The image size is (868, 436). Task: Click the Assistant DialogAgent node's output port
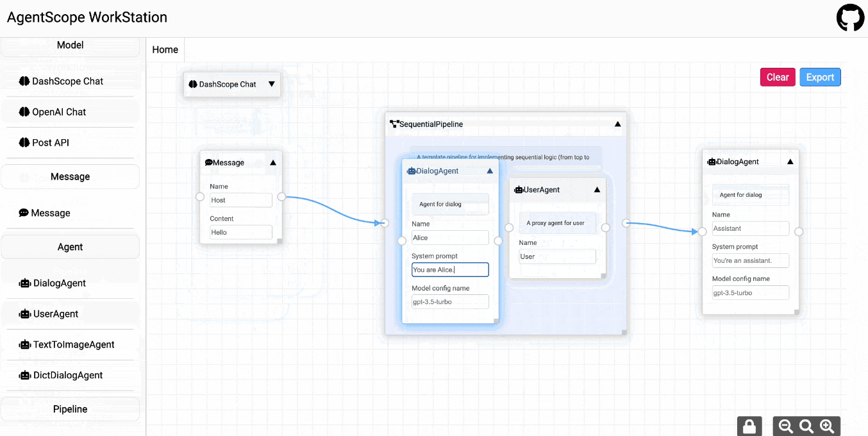[799, 231]
